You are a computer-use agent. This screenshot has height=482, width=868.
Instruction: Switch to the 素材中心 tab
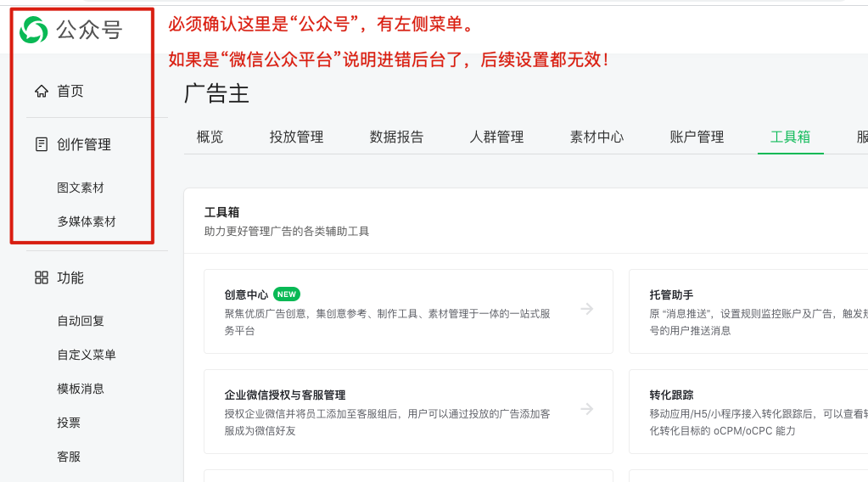point(596,137)
